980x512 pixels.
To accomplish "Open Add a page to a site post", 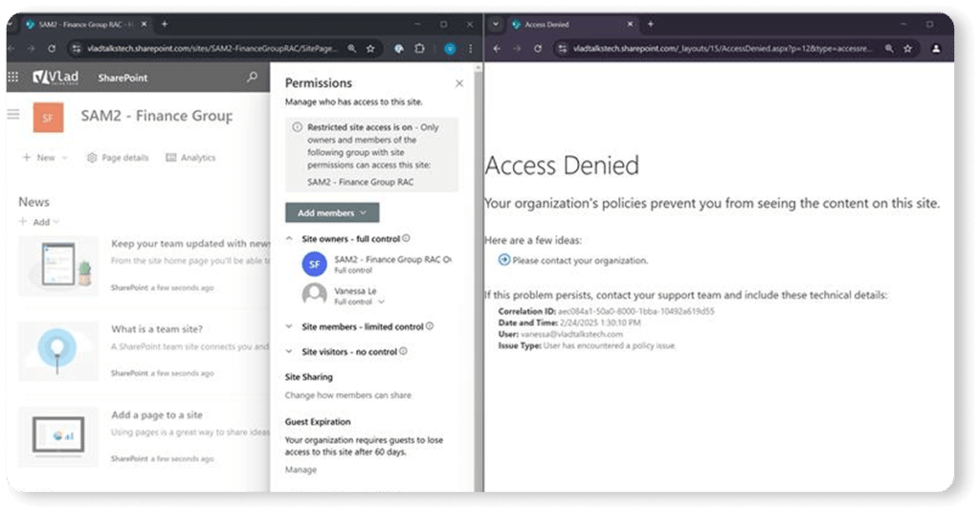I will coord(157,414).
